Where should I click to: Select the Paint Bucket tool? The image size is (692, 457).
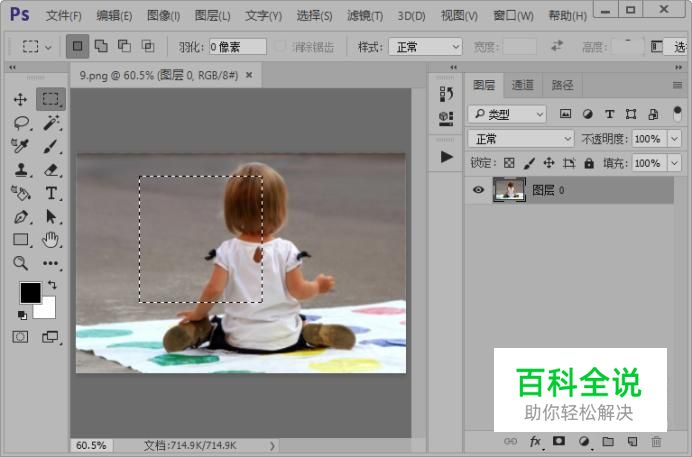20,193
